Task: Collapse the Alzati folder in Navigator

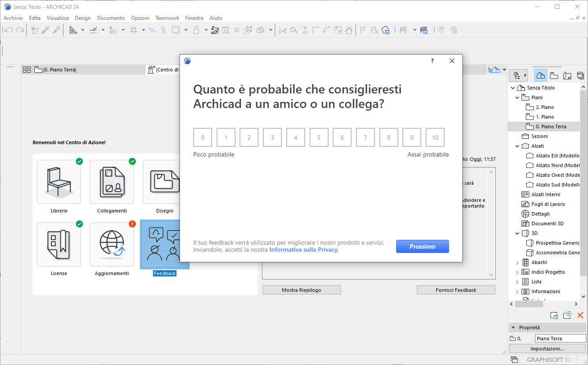Action: click(517, 146)
